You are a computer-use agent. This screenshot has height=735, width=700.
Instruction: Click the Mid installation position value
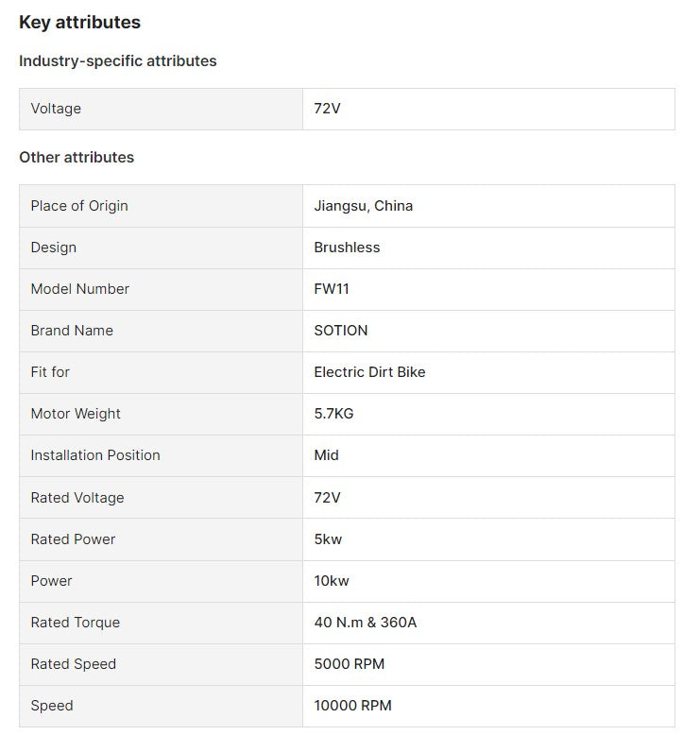point(326,455)
